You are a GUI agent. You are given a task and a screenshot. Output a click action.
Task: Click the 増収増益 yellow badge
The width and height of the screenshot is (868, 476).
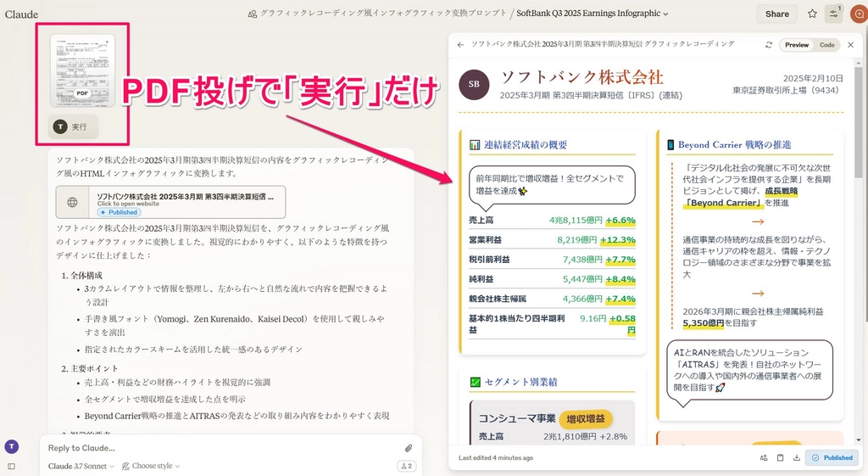586,419
